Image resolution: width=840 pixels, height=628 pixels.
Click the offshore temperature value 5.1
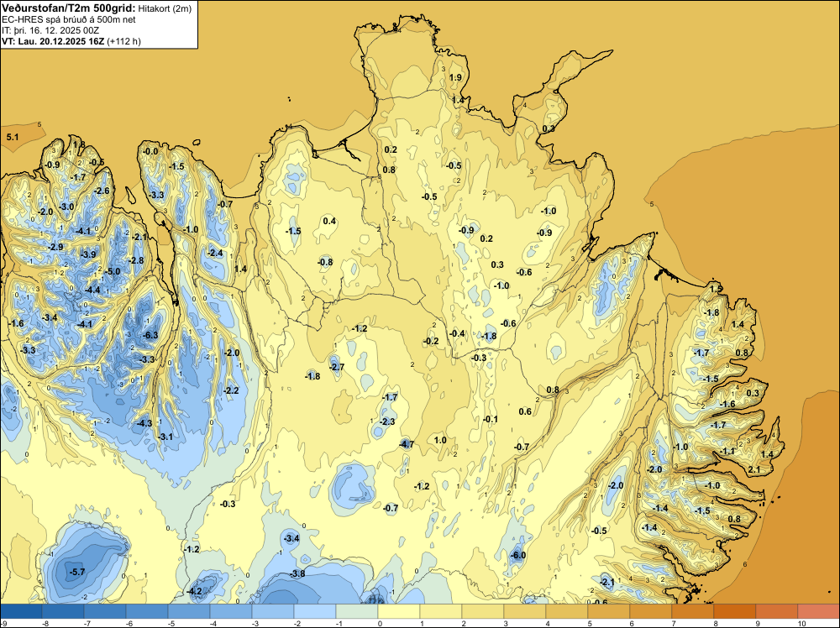click(x=13, y=138)
